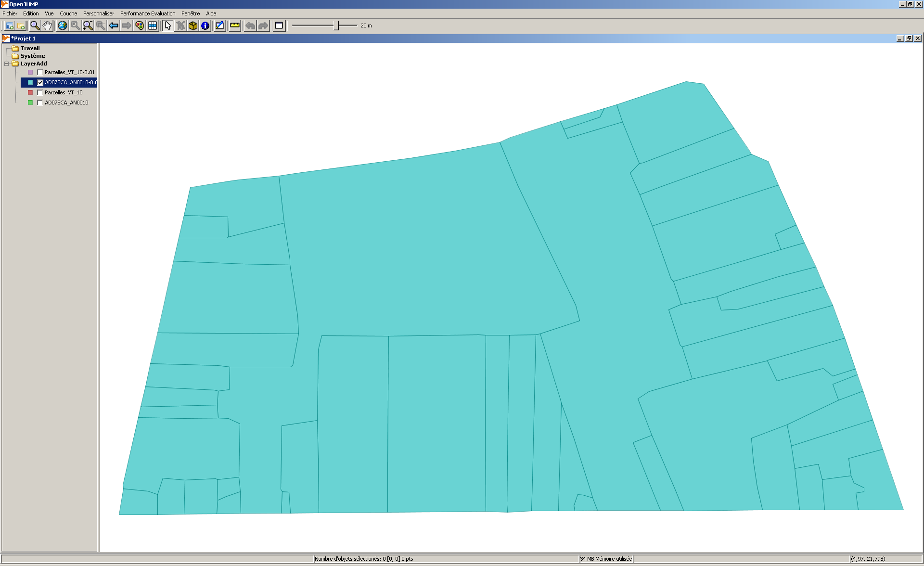
Task: Select the Travail folder category
Action: [30, 48]
